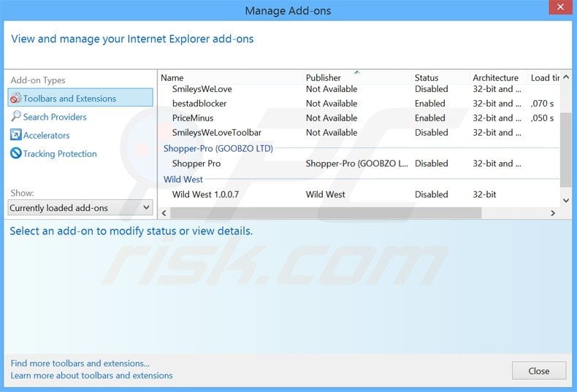This screenshot has height=392, width=577.
Task: Click horizontal scroll left arrow
Action: [164, 213]
